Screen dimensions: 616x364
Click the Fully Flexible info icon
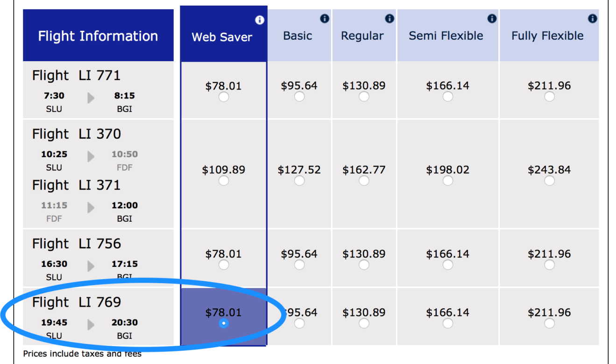(x=593, y=19)
